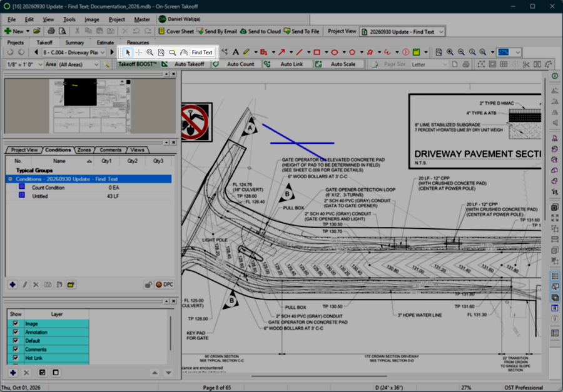Click the zoom out magnifier icon
The height and width of the screenshot is (392, 563).
461,53
